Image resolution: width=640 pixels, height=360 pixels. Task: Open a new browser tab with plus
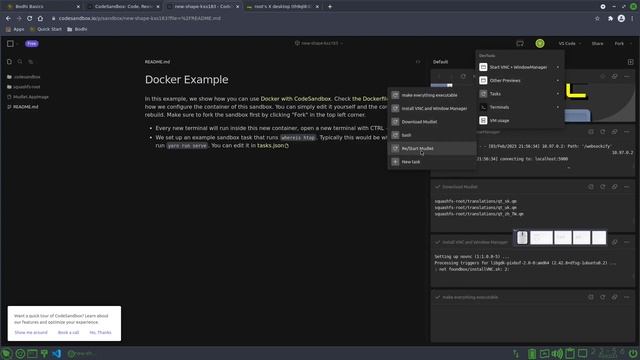tap(330, 7)
